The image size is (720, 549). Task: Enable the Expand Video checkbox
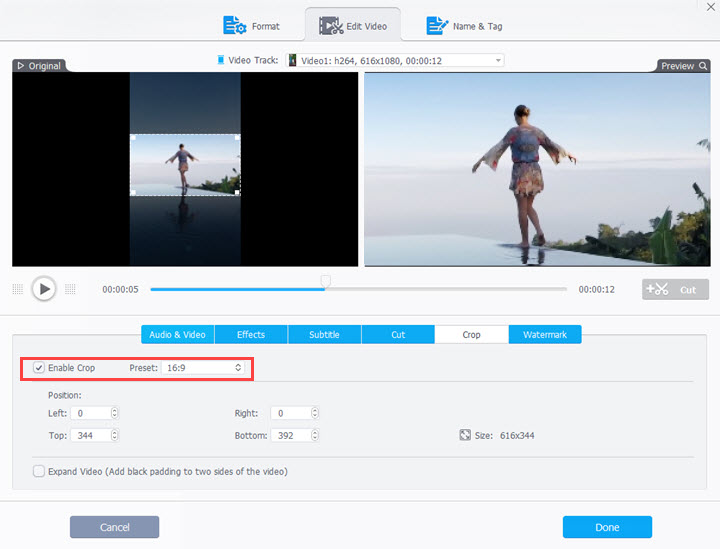39,471
